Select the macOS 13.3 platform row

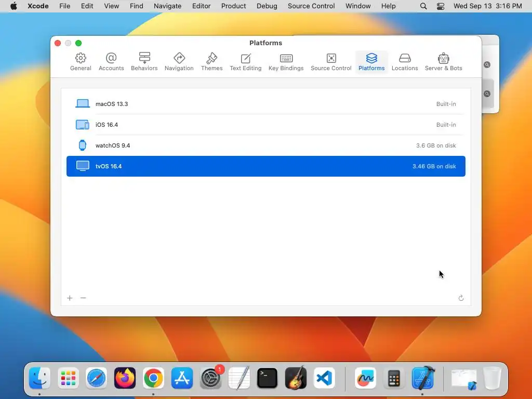[x=266, y=104]
